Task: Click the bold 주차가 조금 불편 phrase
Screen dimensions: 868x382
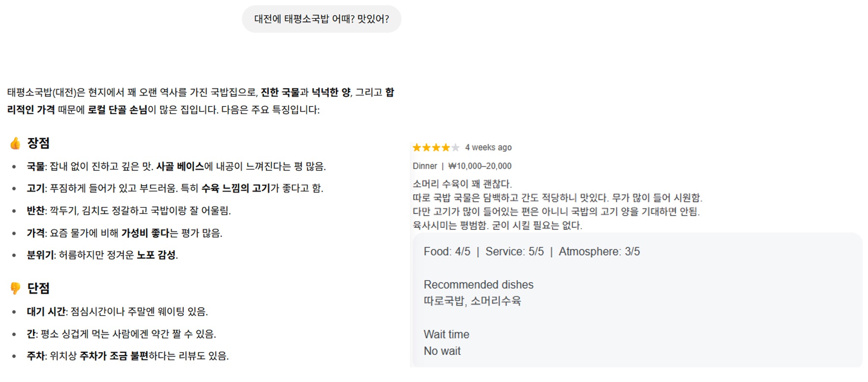Action: (x=114, y=356)
